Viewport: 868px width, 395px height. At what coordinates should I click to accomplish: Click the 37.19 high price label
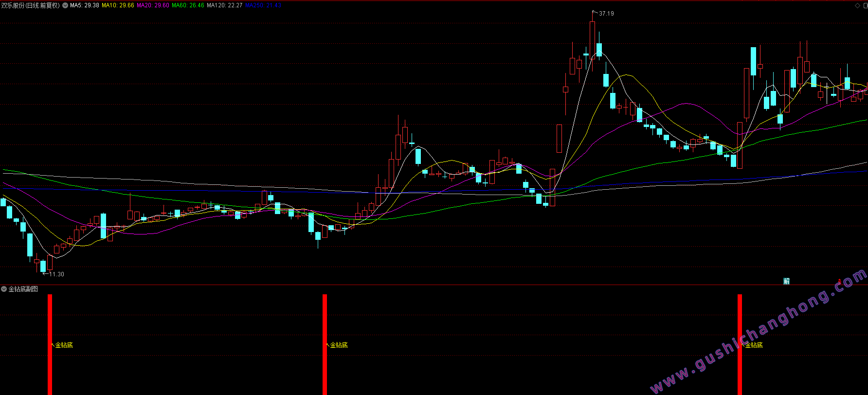[606, 14]
